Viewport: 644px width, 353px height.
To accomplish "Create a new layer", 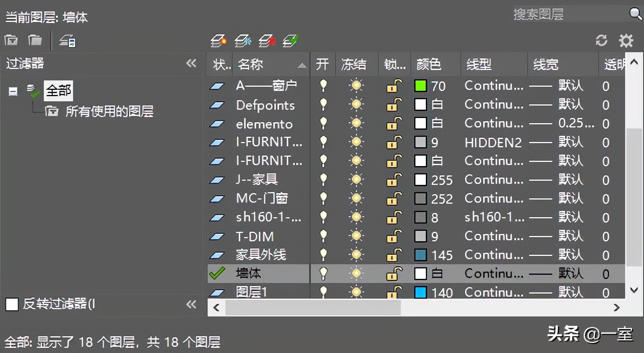I will pos(220,40).
